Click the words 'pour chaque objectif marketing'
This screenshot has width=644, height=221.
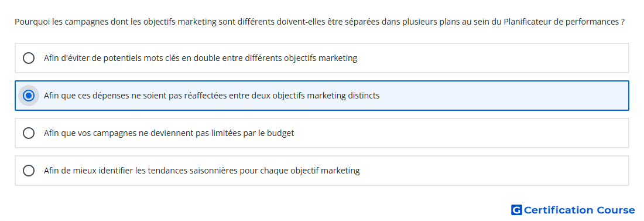coord(299,171)
